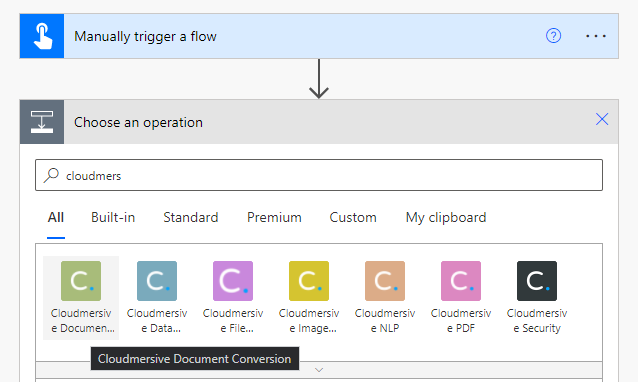Switch to the Custom tab
Viewport: 638px width, 382px height.
[353, 217]
